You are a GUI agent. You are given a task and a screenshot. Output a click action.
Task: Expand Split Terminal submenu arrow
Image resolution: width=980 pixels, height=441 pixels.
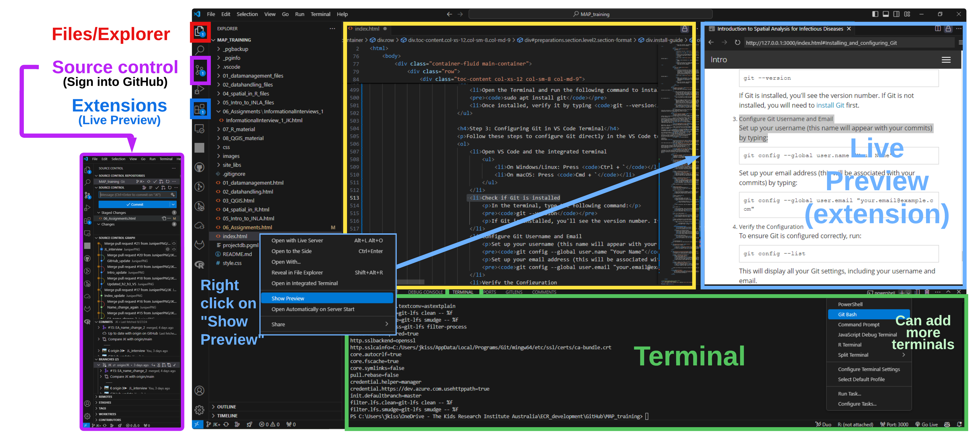pos(904,355)
